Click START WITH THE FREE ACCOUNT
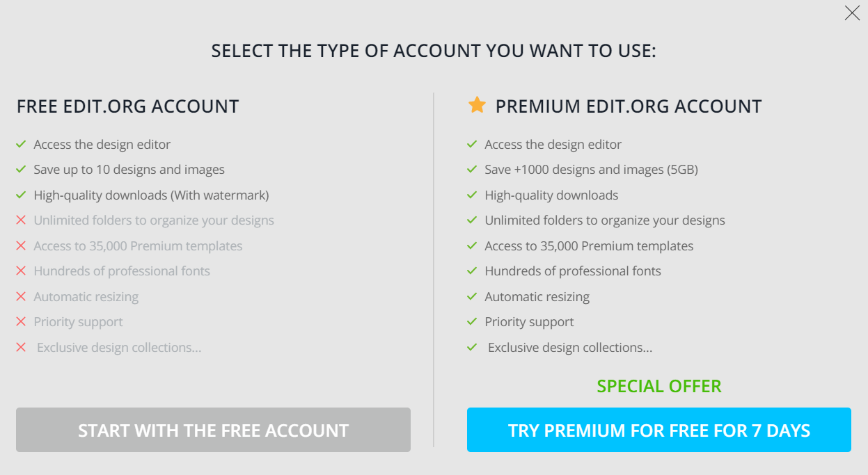The width and height of the screenshot is (868, 475). click(213, 430)
